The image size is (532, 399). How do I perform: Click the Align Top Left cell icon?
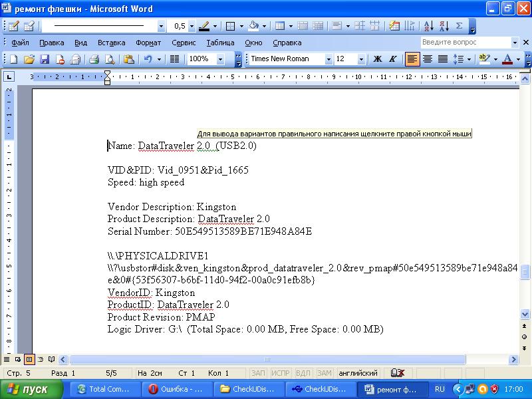[x=337, y=26]
